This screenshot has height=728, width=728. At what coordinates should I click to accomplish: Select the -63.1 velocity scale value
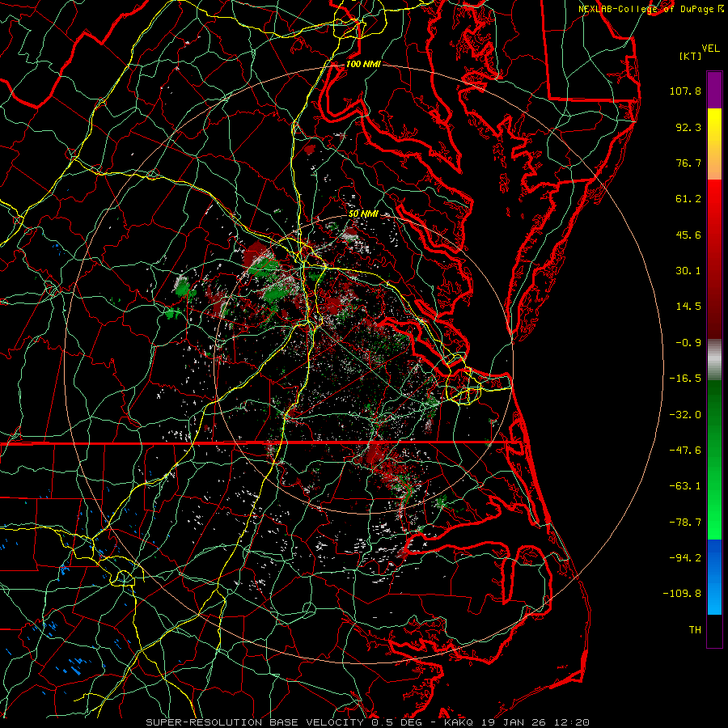point(685,486)
